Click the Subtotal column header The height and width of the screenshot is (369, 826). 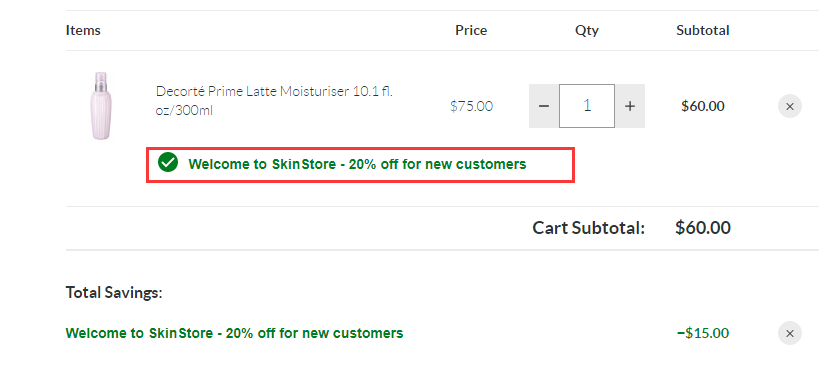point(703,31)
